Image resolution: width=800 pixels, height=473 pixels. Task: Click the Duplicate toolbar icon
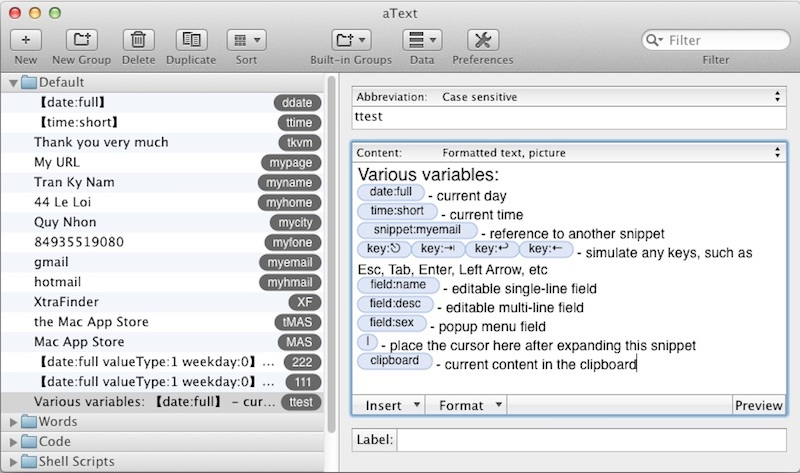(x=190, y=40)
